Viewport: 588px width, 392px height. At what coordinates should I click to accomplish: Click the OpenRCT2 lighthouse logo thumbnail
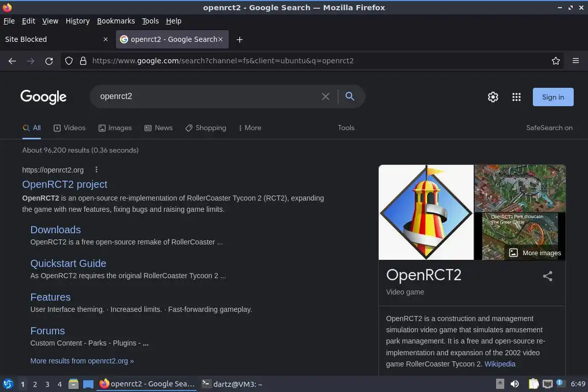point(426,212)
